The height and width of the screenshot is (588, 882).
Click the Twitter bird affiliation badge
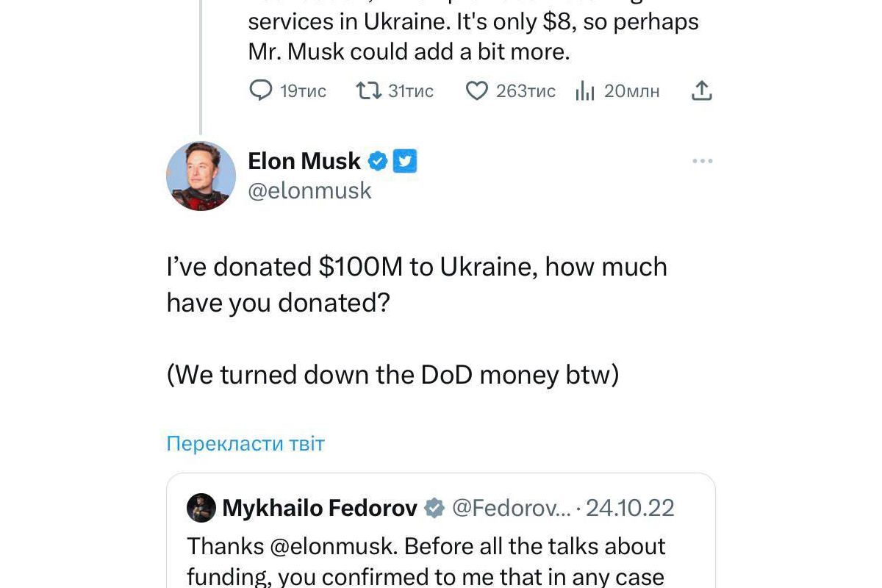[405, 161]
